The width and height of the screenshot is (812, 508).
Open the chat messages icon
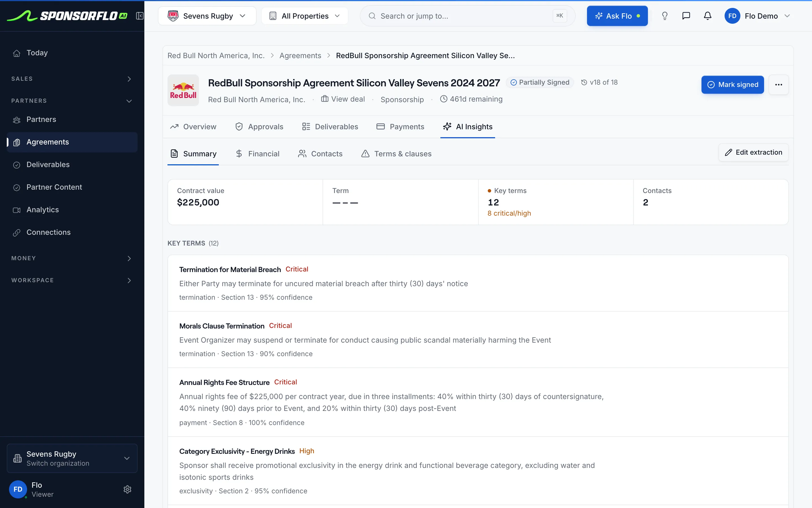[x=686, y=16]
